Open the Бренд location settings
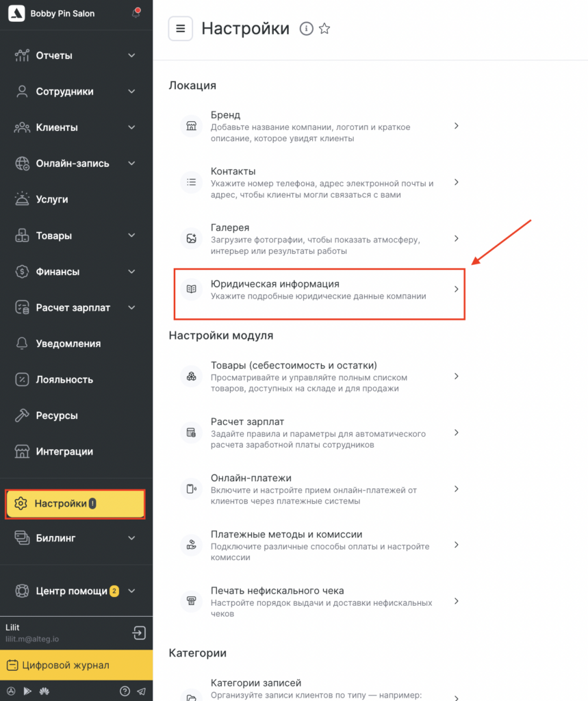The image size is (588, 701). pos(320,126)
